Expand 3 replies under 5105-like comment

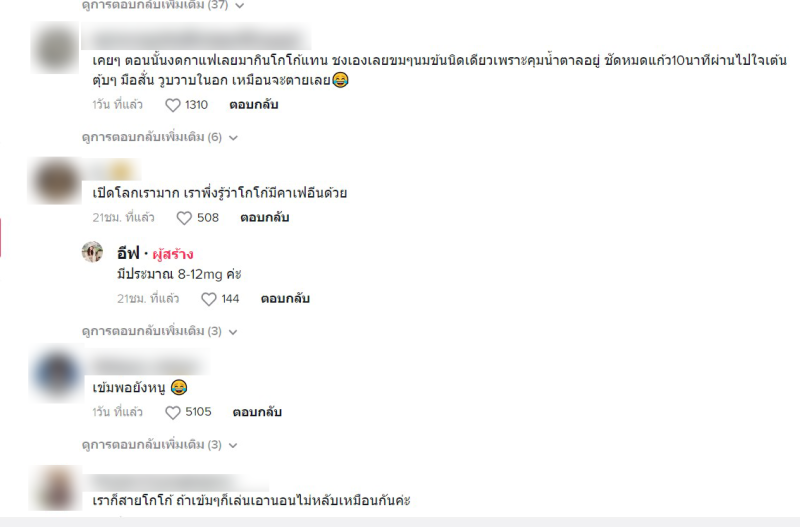tap(160, 445)
